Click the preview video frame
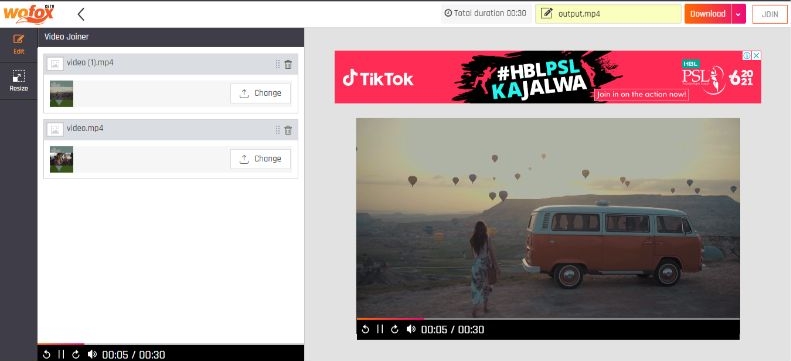The width and height of the screenshot is (791, 361). [x=548, y=218]
